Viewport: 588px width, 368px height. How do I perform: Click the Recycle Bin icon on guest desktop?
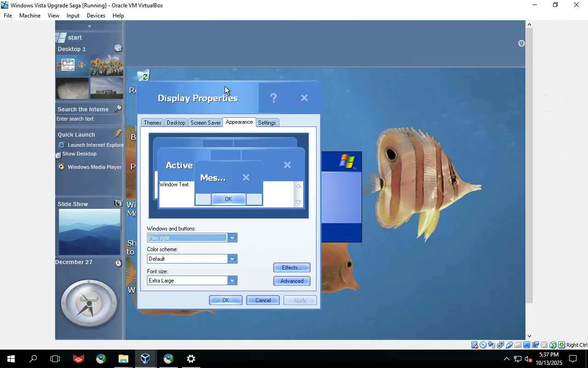(x=143, y=75)
